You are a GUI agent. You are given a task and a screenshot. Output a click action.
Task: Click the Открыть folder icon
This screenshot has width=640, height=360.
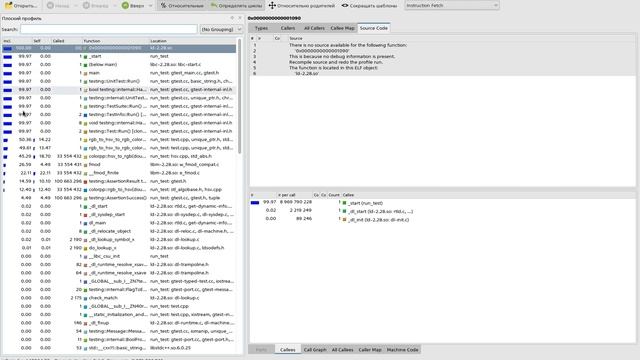[x=9, y=6]
